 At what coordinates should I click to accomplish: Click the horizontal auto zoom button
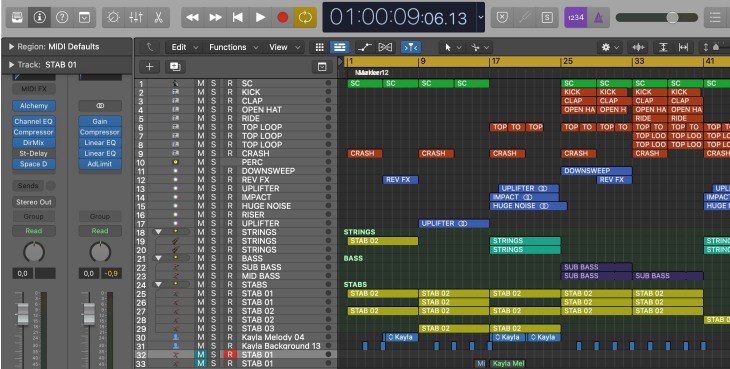pos(683,47)
